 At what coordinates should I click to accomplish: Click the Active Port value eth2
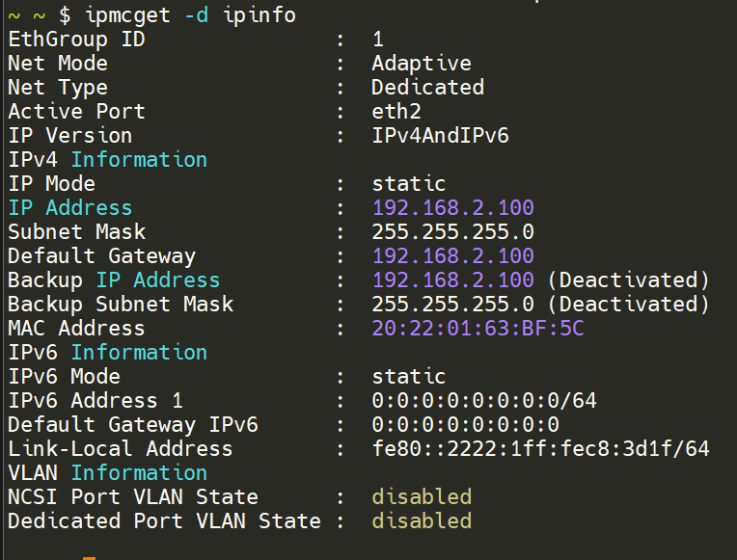click(x=396, y=112)
